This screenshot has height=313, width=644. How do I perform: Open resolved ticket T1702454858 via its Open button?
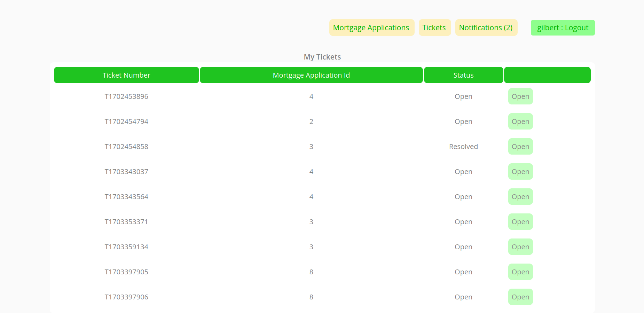click(x=520, y=147)
